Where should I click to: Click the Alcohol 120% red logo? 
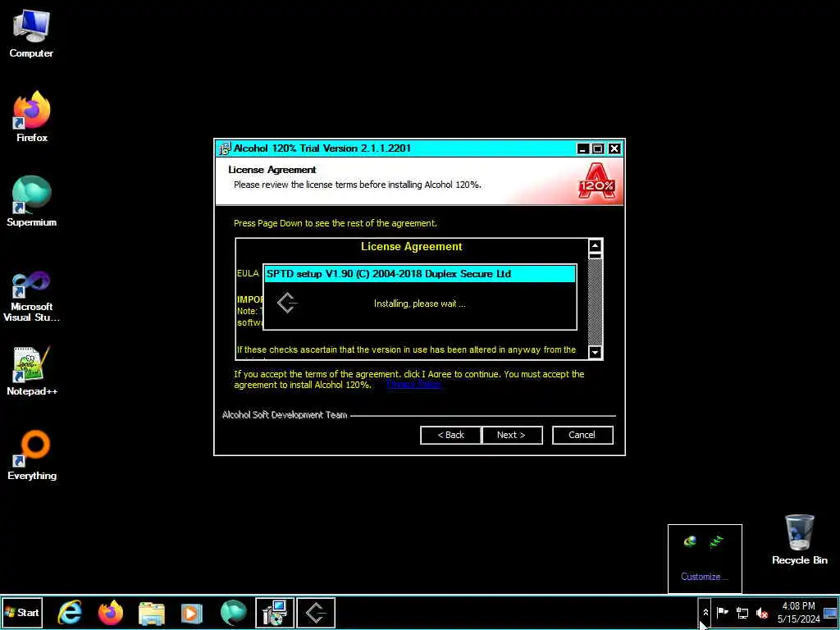click(596, 181)
